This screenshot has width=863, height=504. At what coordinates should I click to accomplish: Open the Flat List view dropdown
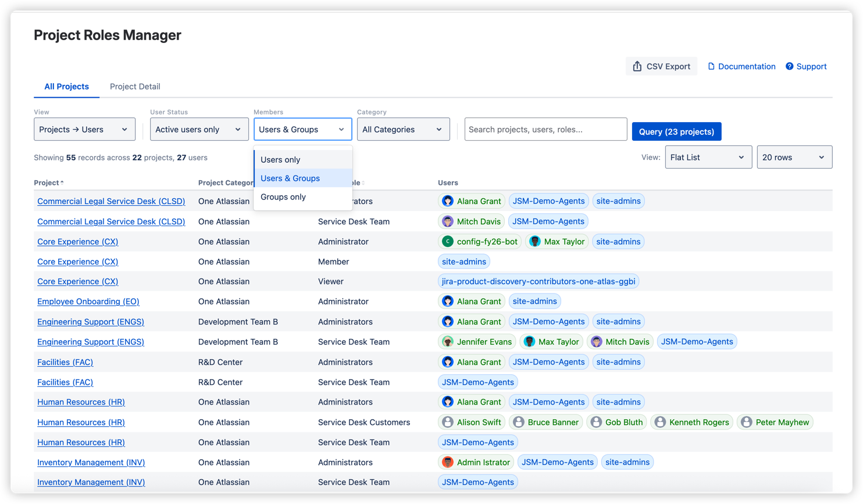click(x=708, y=157)
